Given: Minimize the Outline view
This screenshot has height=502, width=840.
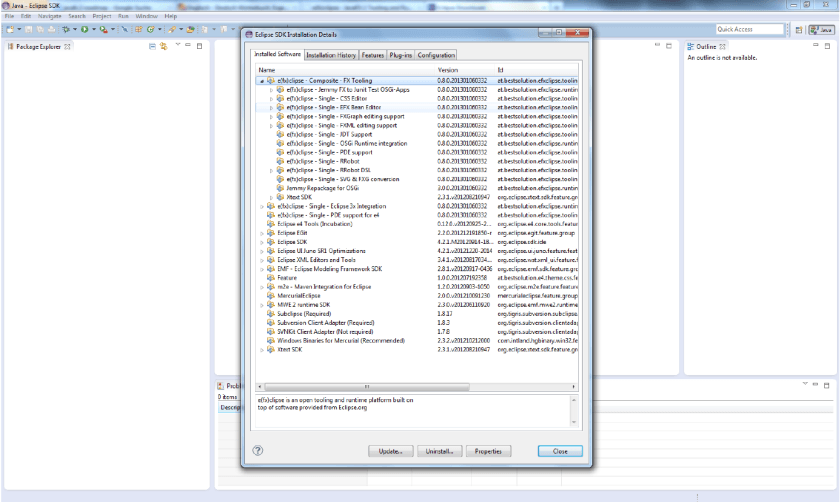Looking at the screenshot, I should (816, 45).
